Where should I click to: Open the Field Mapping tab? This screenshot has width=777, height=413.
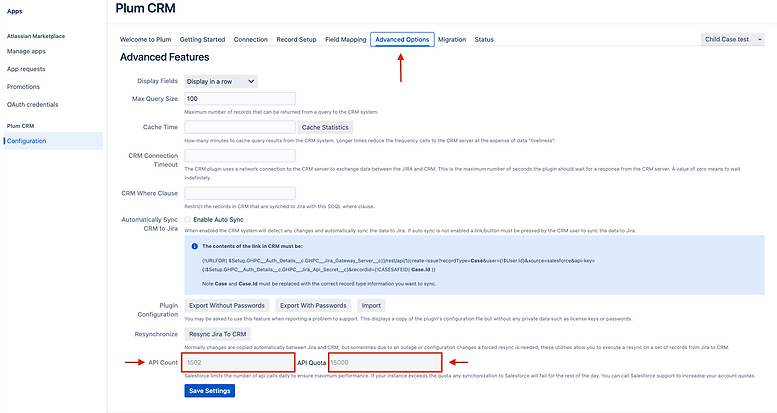pyautogui.click(x=345, y=39)
